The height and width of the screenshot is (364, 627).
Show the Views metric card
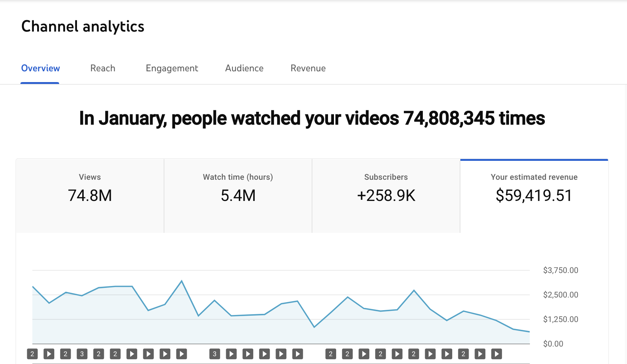(x=90, y=196)
